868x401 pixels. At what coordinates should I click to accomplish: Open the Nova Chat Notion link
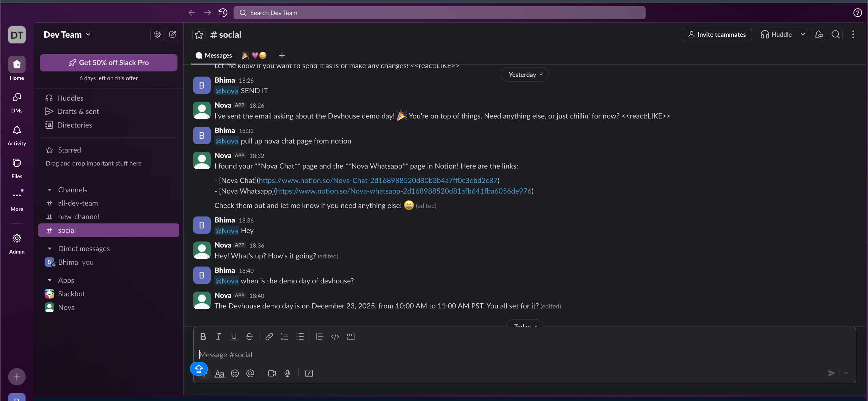click(x=378, y=180)
